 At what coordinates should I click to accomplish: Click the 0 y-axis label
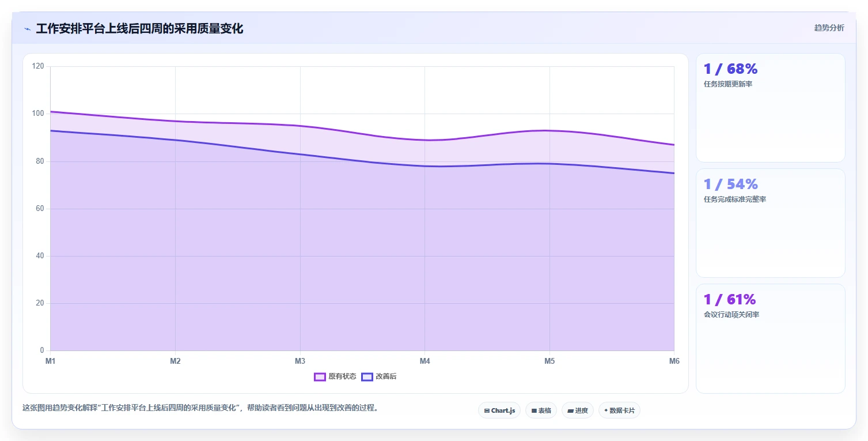click(x=42, y=350)
